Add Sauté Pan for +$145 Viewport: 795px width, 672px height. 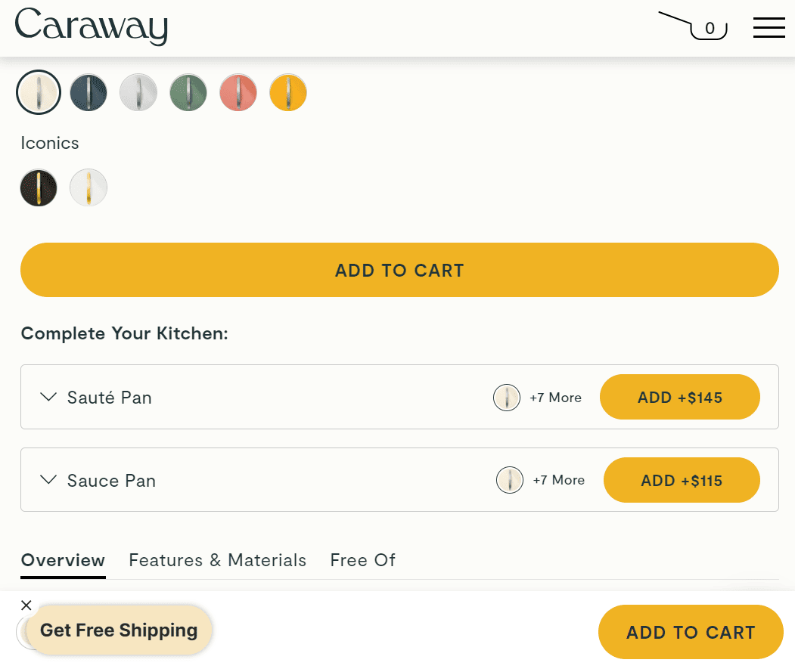click(679, 397)
